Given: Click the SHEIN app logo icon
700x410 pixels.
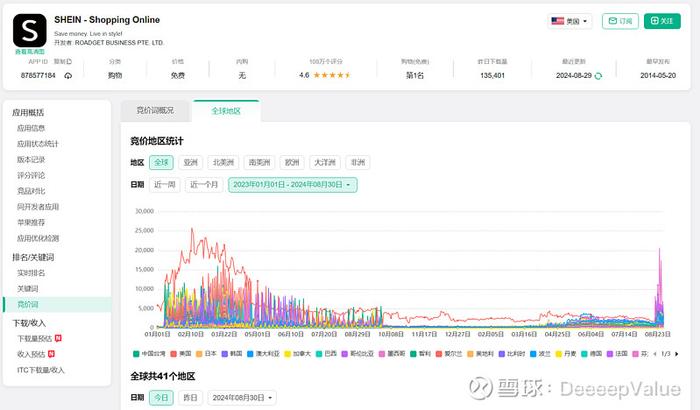Looking at the screenshot, I should (29, 30).
